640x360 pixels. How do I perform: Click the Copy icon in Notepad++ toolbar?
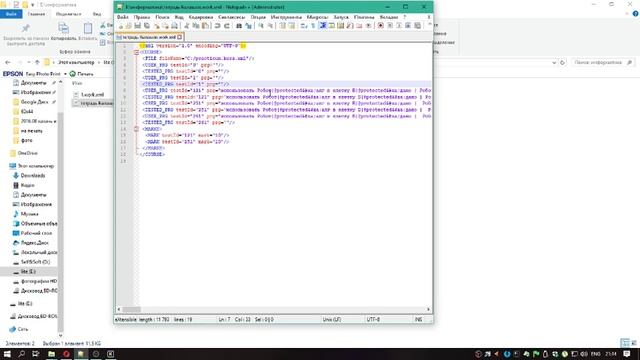(196, 26)
